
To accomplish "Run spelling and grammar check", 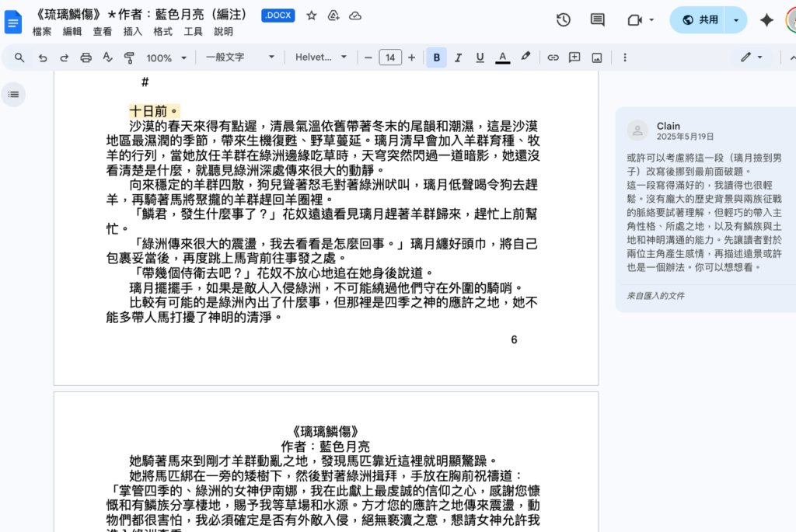I will [x=107, y=57].
